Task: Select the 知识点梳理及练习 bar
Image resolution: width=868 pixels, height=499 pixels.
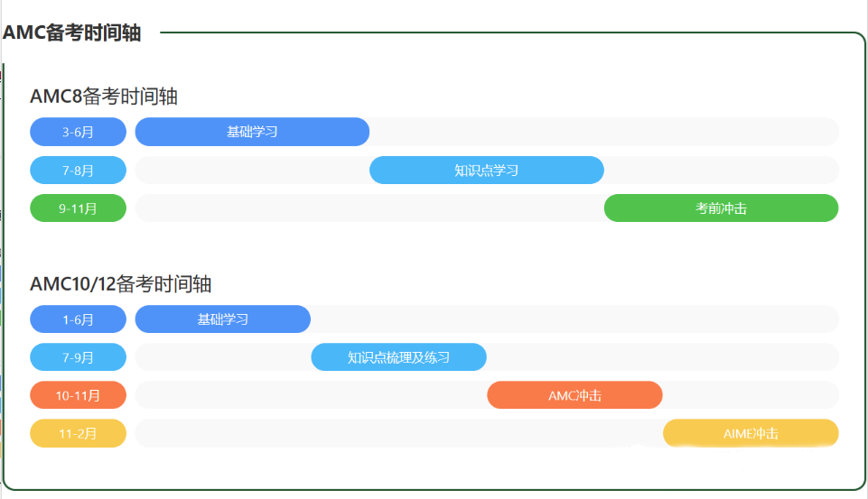Action: pos(398,356)
